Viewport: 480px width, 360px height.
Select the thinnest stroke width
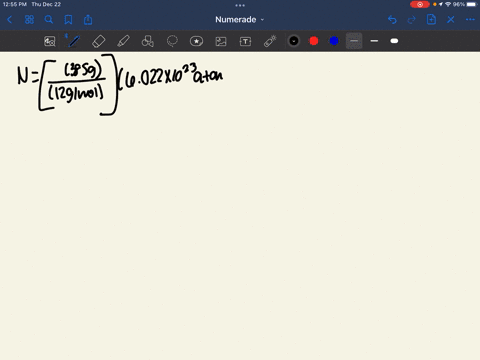354,41
